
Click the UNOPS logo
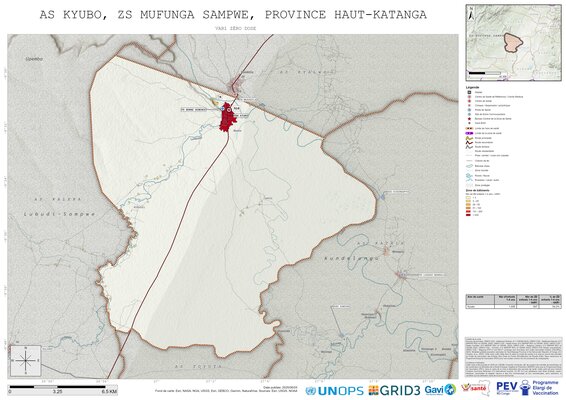click(334, 391)
